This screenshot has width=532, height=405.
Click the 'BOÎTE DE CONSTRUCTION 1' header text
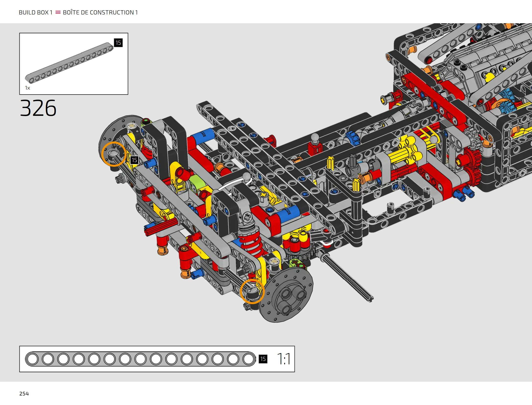(100, 12)
